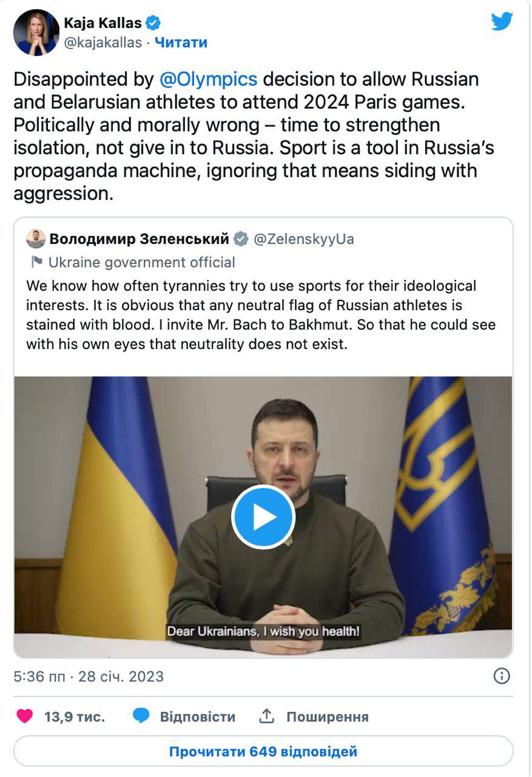This screenshot has height=777, width=532.
Task: Open the @Olympics mention link
Action: pyautogui.click(x=208, y=80)
